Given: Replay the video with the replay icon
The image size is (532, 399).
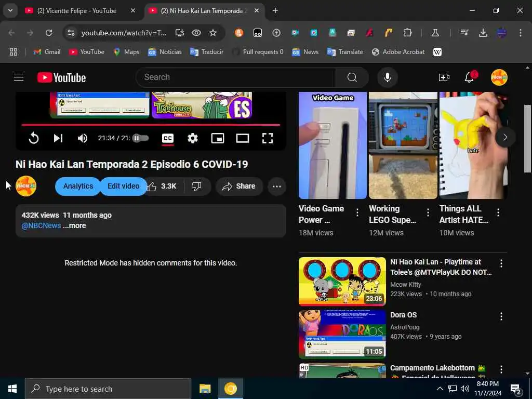Looking at the screenshot, I should (34, 138).
